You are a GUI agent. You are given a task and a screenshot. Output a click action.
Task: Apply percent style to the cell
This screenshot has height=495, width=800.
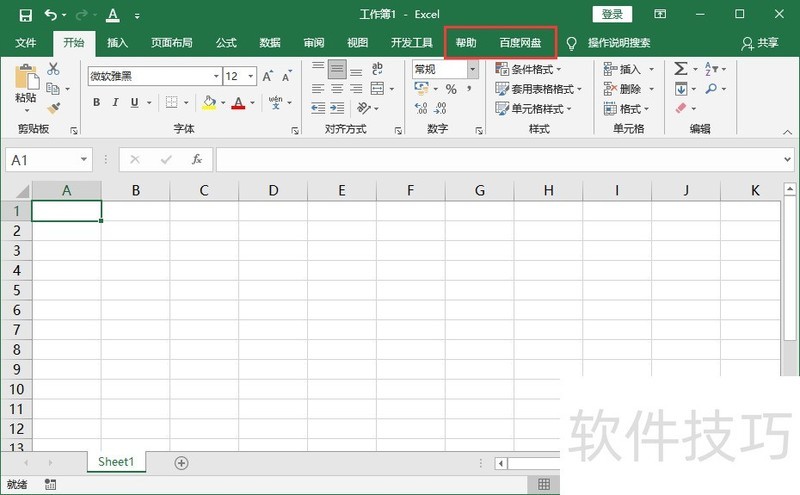(x=451, y=89)
